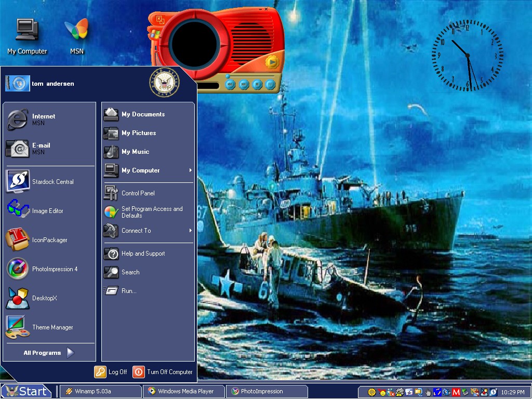Open Theme Manager palette icon

coord(18,327)
